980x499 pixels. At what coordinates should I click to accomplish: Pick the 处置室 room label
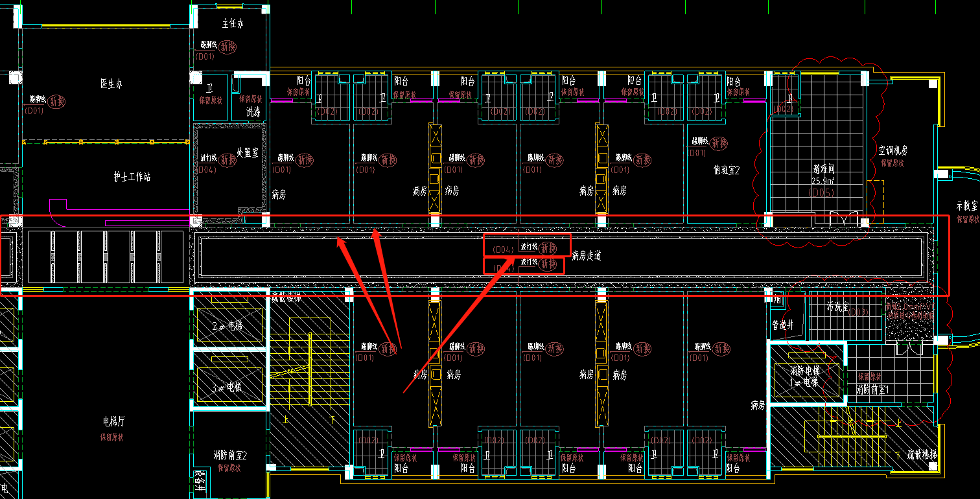coord(248,153)
